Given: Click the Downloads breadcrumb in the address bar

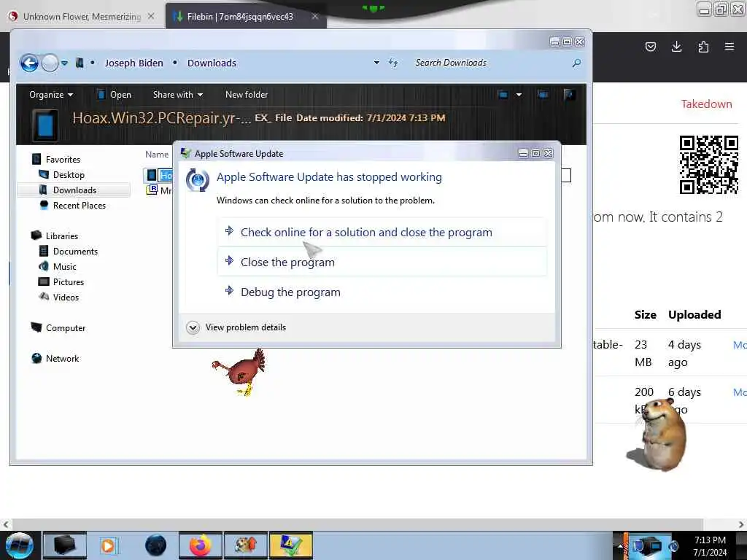Looking at the screenshot, I should [x=212, y=63].
